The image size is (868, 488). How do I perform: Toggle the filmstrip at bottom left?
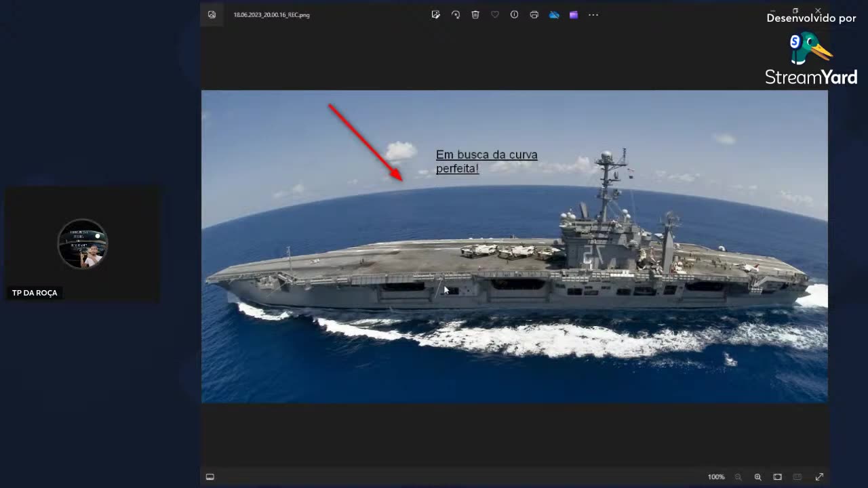coord(210,477)
